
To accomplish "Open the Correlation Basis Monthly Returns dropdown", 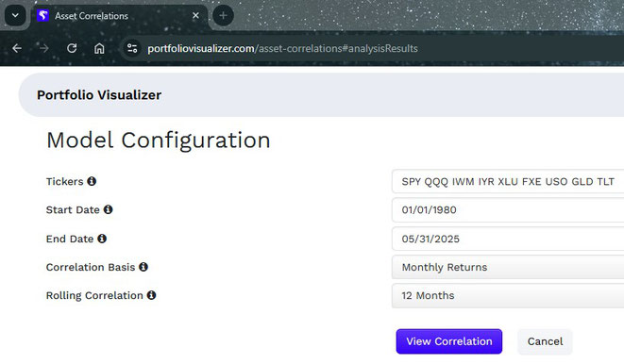I will click(x=508, y=267).
